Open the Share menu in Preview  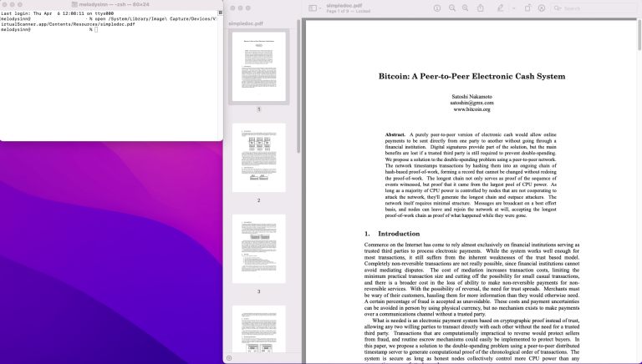point(481,8)
